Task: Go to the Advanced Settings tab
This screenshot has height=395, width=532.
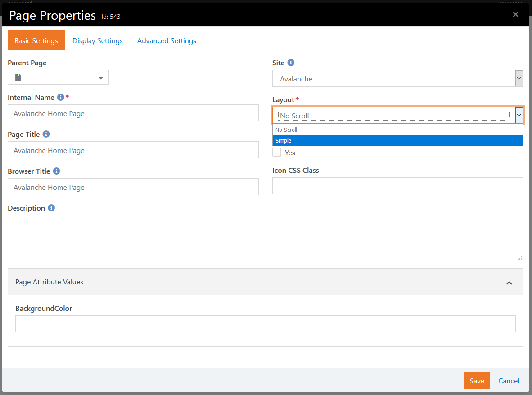Action: pos(167,40)
